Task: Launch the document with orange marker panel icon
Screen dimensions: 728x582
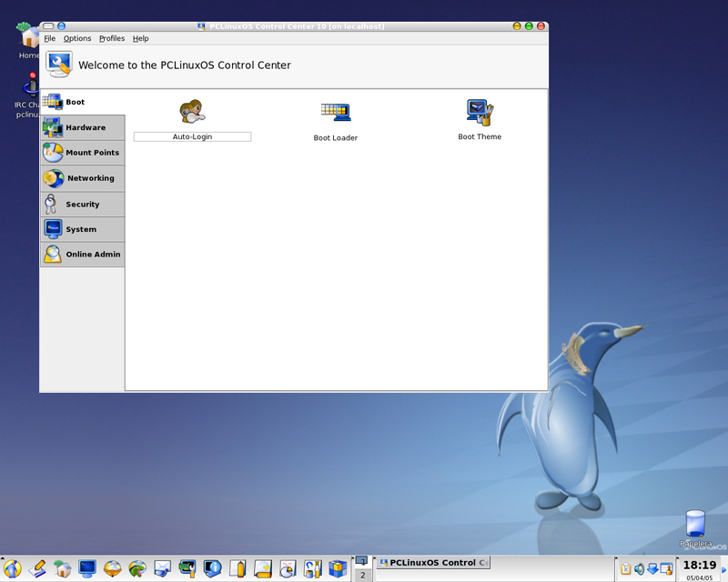Action: (238, 568)
